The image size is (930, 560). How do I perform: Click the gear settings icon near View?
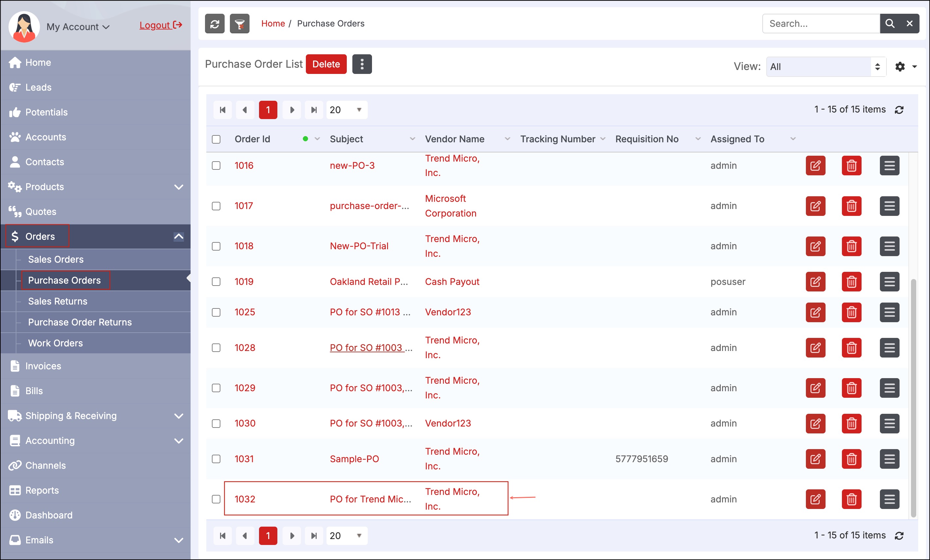point(900,67)
